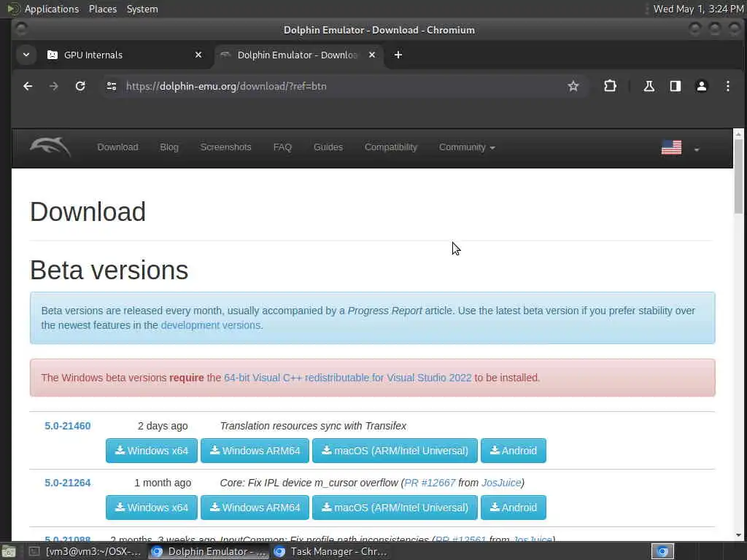
Task: Open the FAQ nav item
Action: click(282, 147)
